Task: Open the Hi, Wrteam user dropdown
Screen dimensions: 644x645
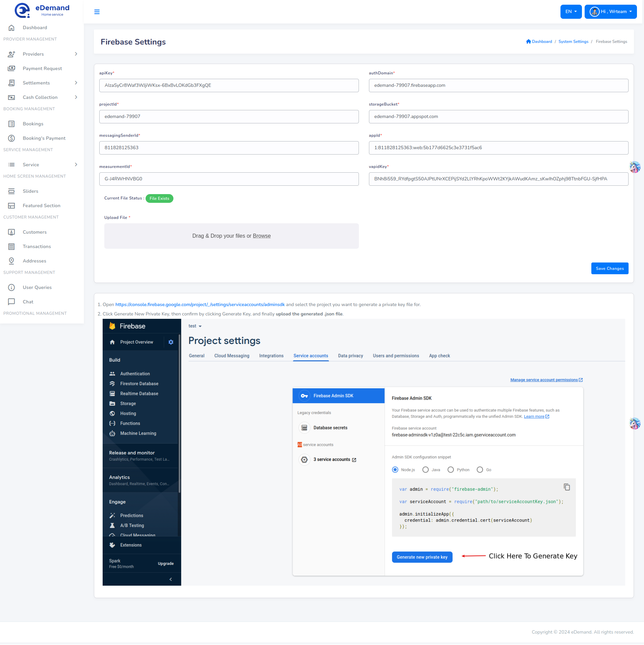Action: (x=610, y=12)
